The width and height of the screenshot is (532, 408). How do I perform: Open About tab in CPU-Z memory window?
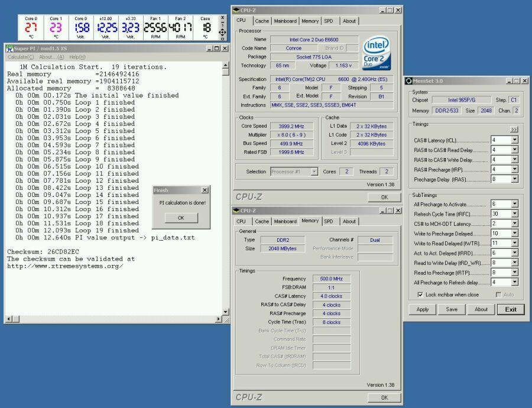click(349, 221)
